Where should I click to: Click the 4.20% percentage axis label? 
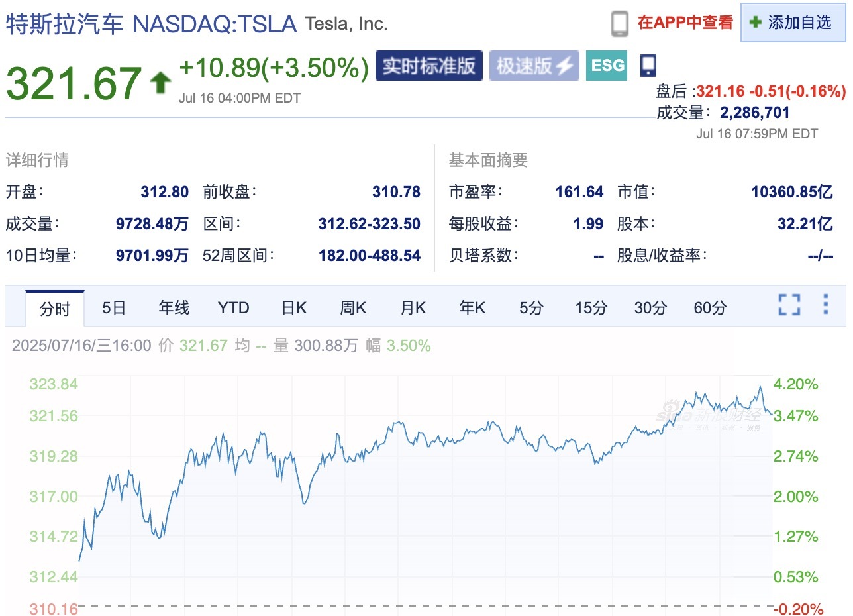pyautogui.click(x=796, y=384)
